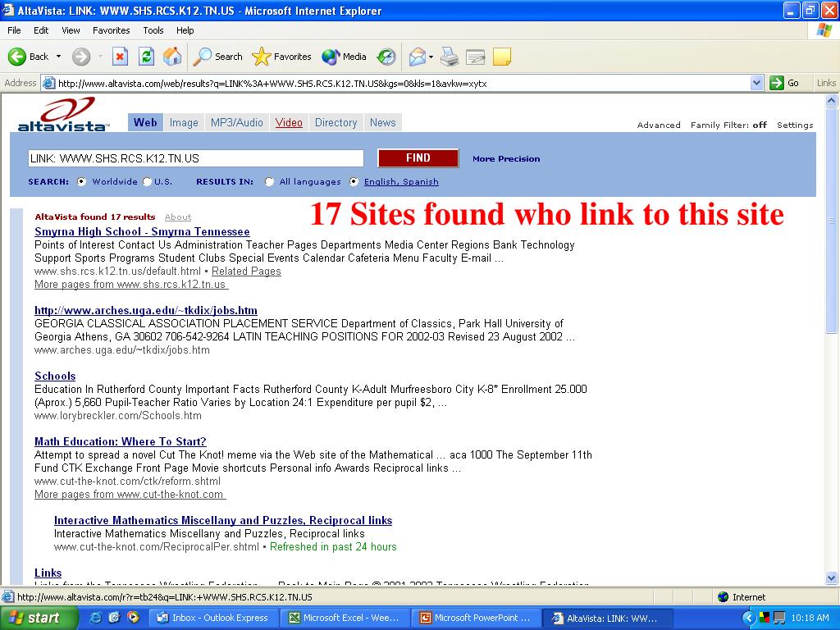
Task: Open the History icon in toolbar
Action: click(x=386, y=57)
